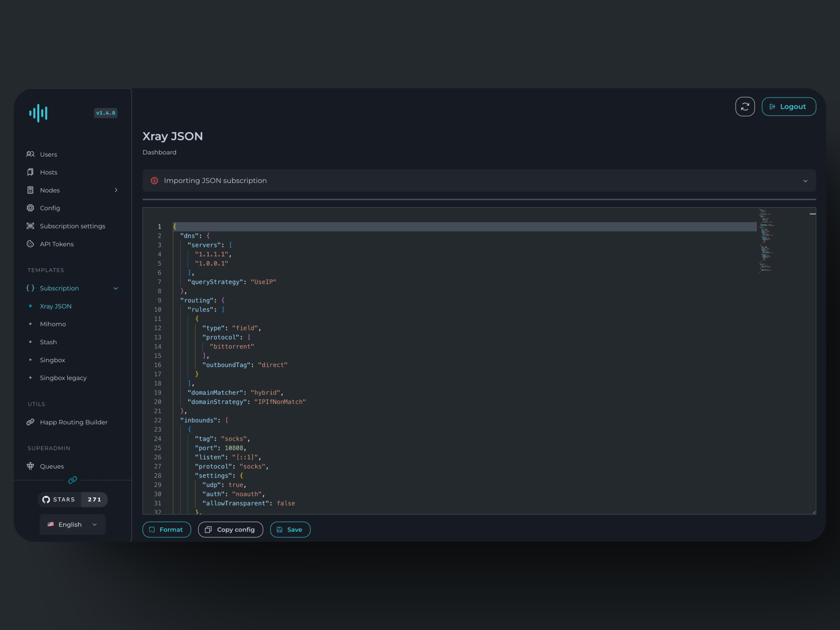This screenshot has width=840, height=630.
Task: Select the Stash template
Action: [48, 342]
